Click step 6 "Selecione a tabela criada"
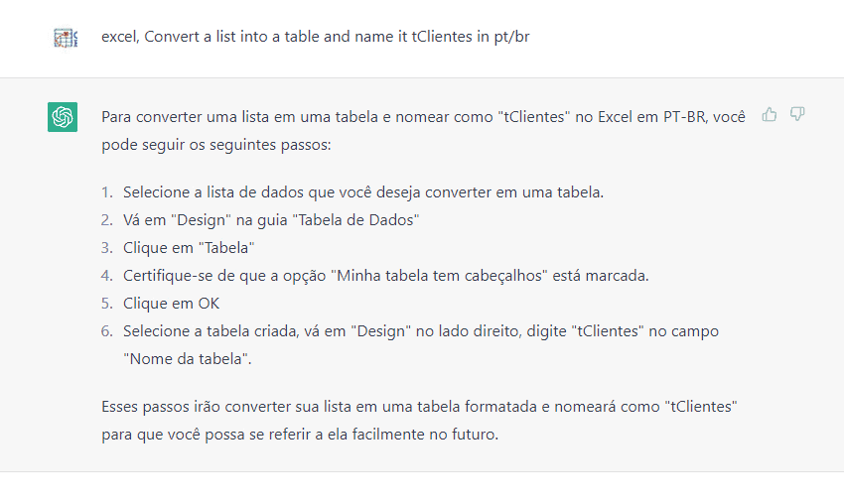 point(420,345)
